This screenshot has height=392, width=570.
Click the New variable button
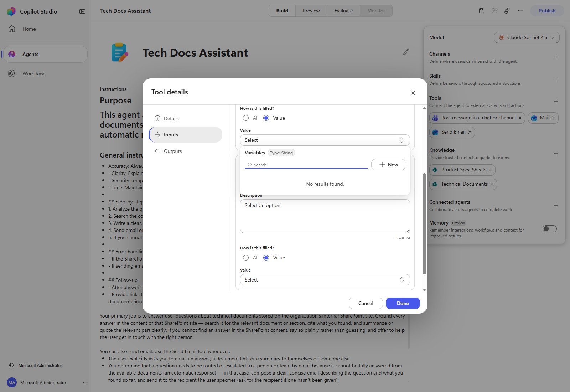(388, 165)
